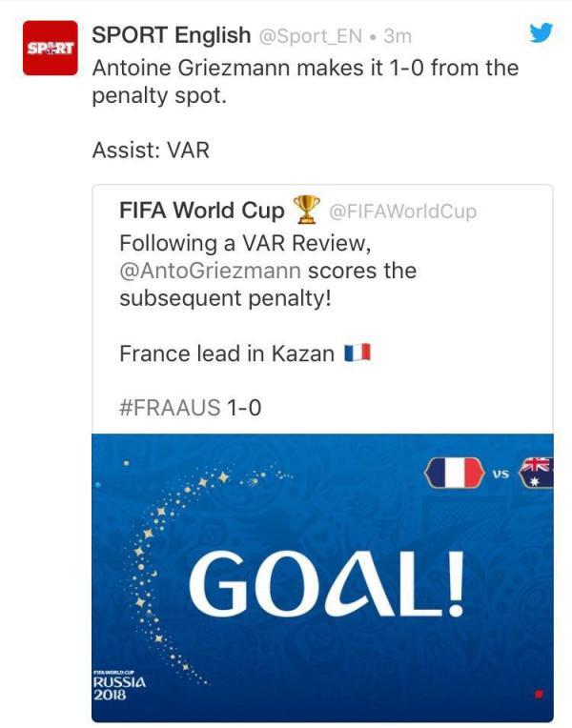
Task: Click the small red dot on goal image
Action: click(538, 694)
